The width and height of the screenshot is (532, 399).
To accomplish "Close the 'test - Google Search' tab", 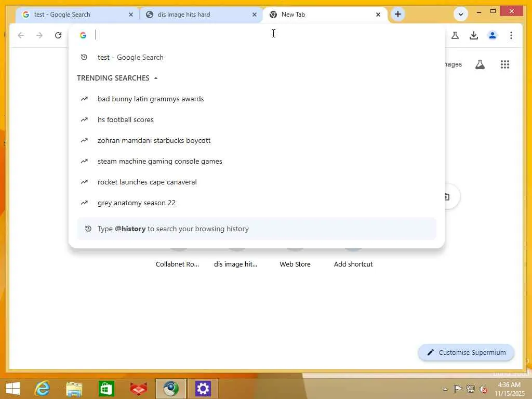I will pyautogui.click(x=131, y=15).
